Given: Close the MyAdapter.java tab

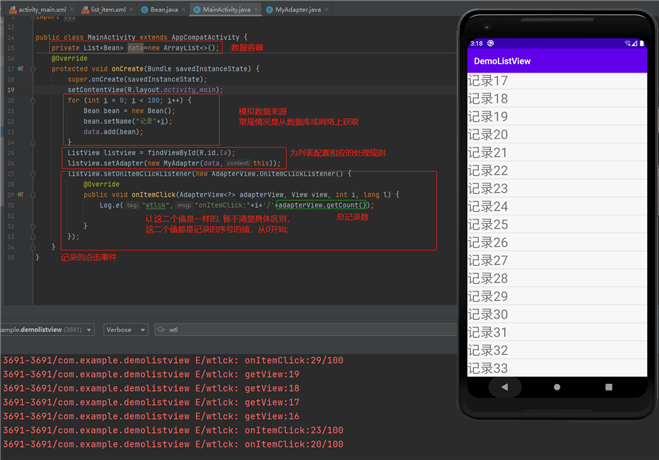Looking at the screenshot, I should coord(327,9).
